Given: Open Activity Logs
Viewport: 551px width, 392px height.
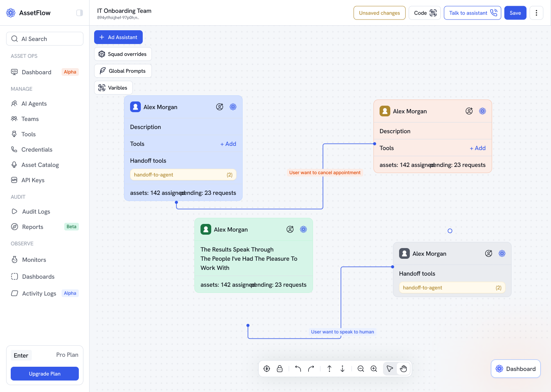Looking at the screenshot, I should click(45, 293).
